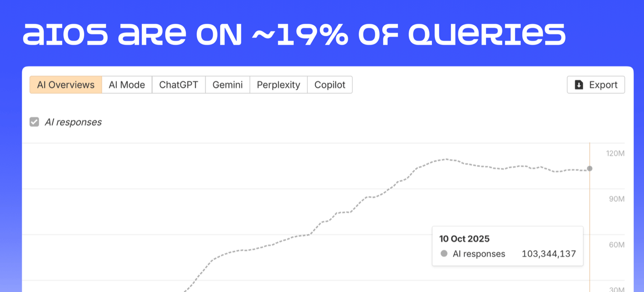Viewport: 644px width, 292px height.
Task: Select the highlighted data point on the trend line
Action: (x=590, y=169)
